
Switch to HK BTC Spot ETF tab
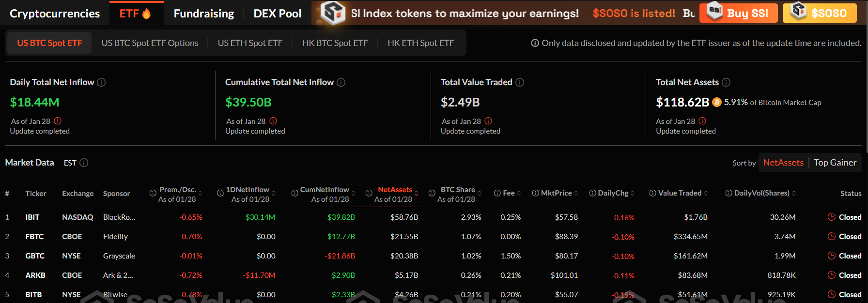pos(335,43)
